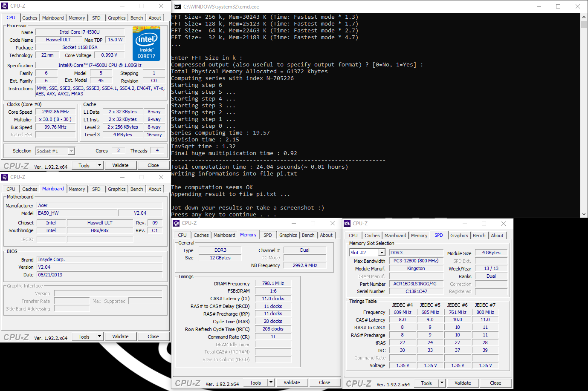588x391 pixels.
Task: Click the CAS# Latency 11.0 clocks value
Action: coord(273,299)
